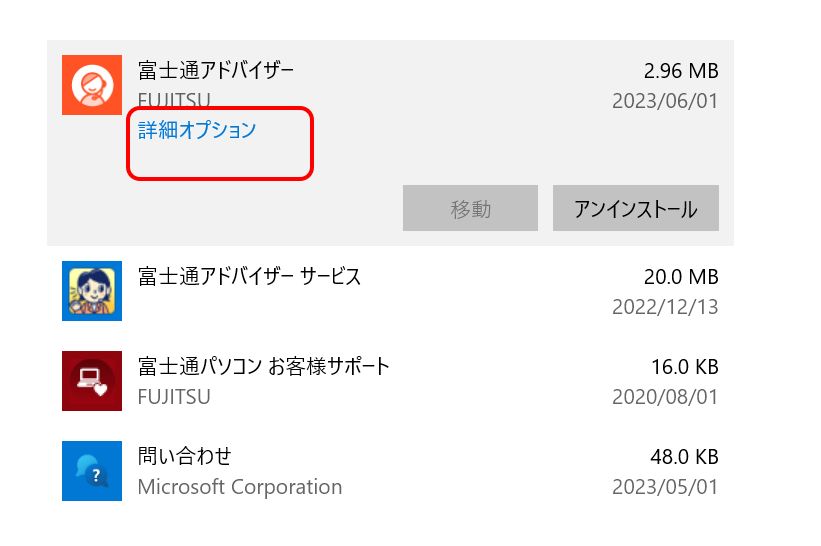The width and height of the screenshot is (821, 546).
Task: Click the 富士通アドバイザー サービス app icon
Action: click(92, 291)
